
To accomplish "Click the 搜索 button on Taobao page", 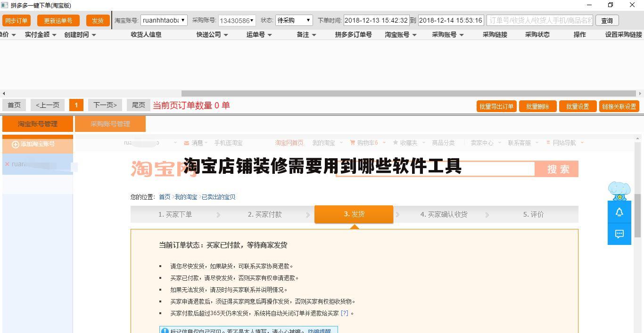I will 558,169.
